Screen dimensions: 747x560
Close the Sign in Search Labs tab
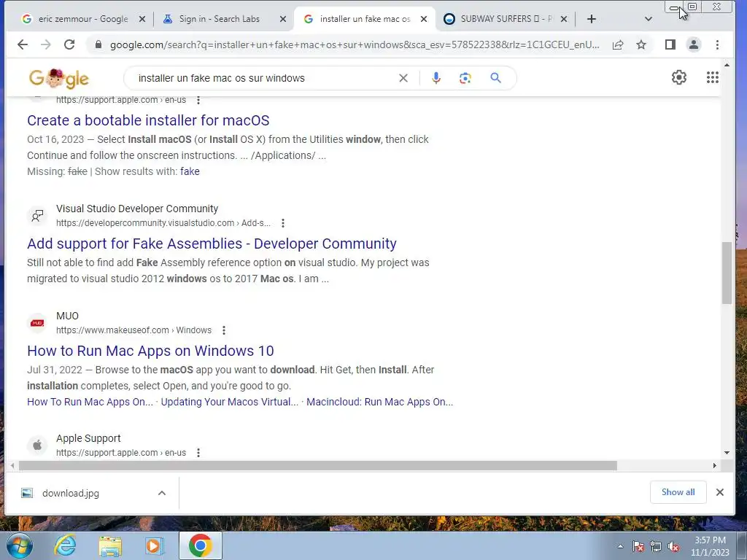(282, 19)
